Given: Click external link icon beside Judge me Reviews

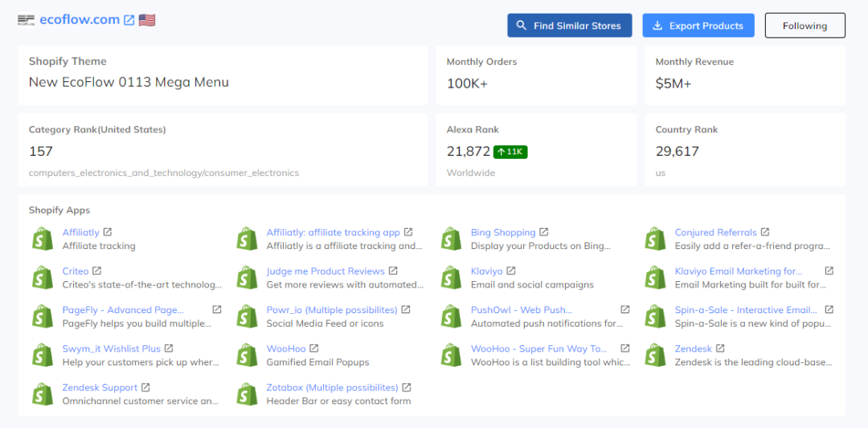Looking at the screenshot, I should (x=393, y=271).
